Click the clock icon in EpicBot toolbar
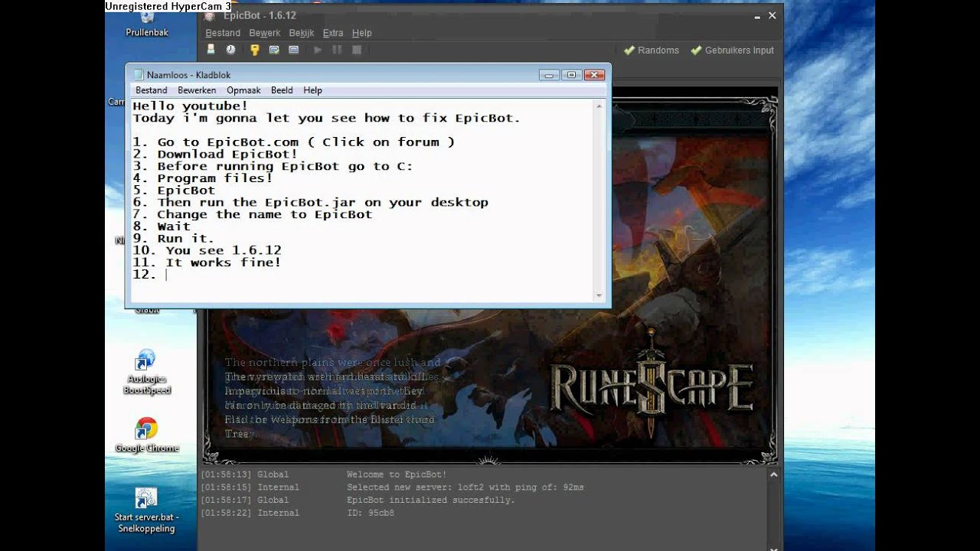 [230, 50]
